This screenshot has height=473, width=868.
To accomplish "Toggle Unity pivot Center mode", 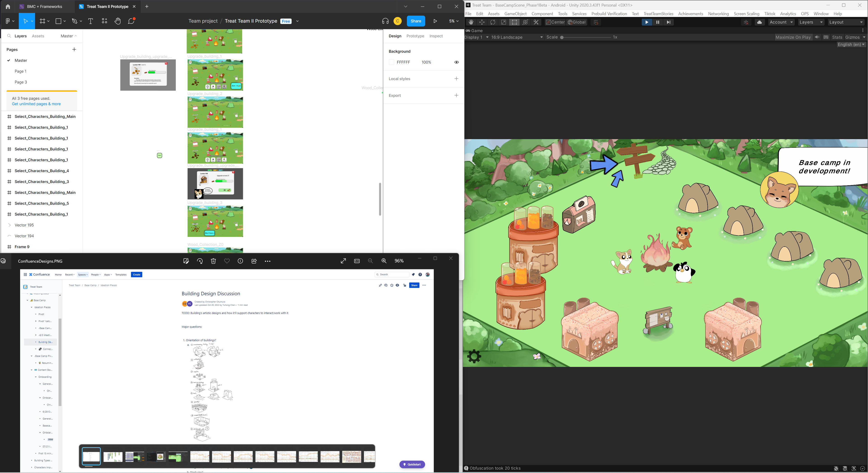I will click(x=555, y=22).
